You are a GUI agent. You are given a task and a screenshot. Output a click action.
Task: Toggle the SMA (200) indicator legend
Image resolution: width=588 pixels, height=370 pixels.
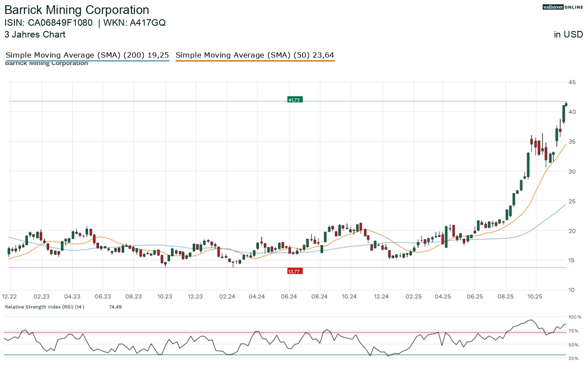pyautogui.click(x=87, y=55)
